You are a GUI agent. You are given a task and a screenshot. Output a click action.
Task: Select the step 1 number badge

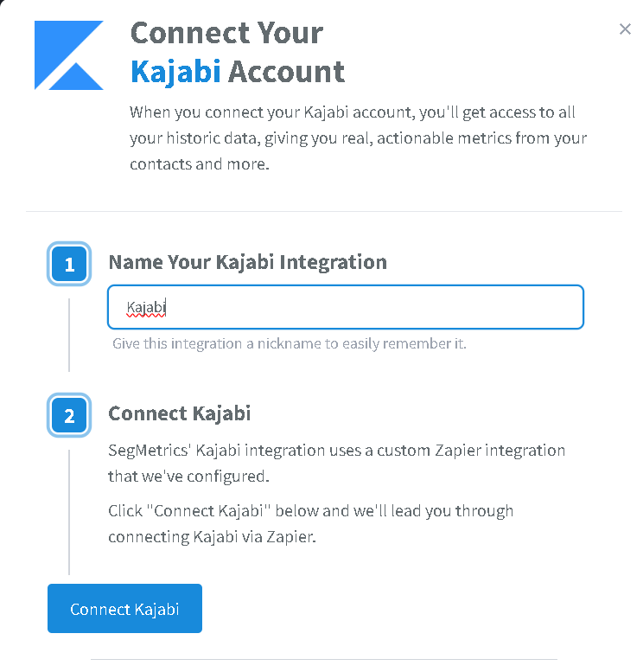69,264
